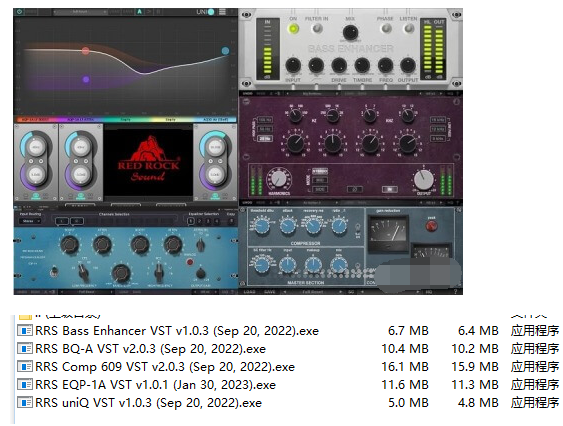Set BQ-A mode to MID
This screenshot has height=426, width=563.
coord(320,180)
